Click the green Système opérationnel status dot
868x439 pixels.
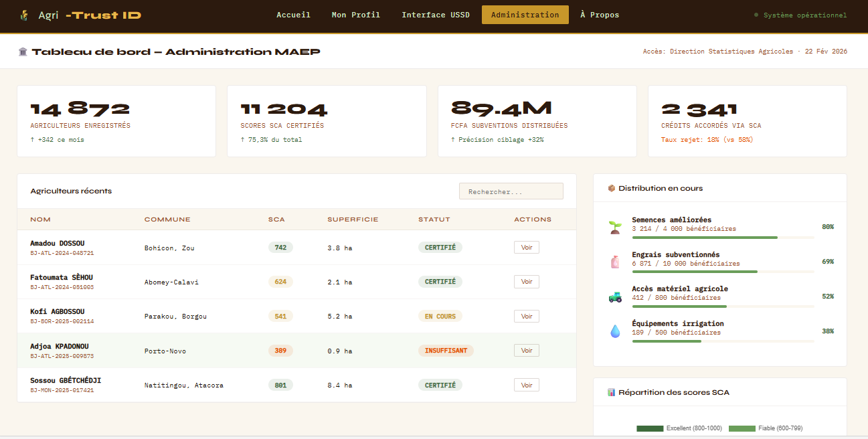tap(756, 15)
